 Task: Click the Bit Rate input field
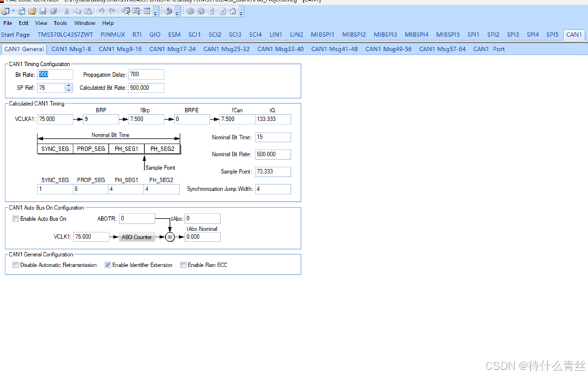pos(55,74)
